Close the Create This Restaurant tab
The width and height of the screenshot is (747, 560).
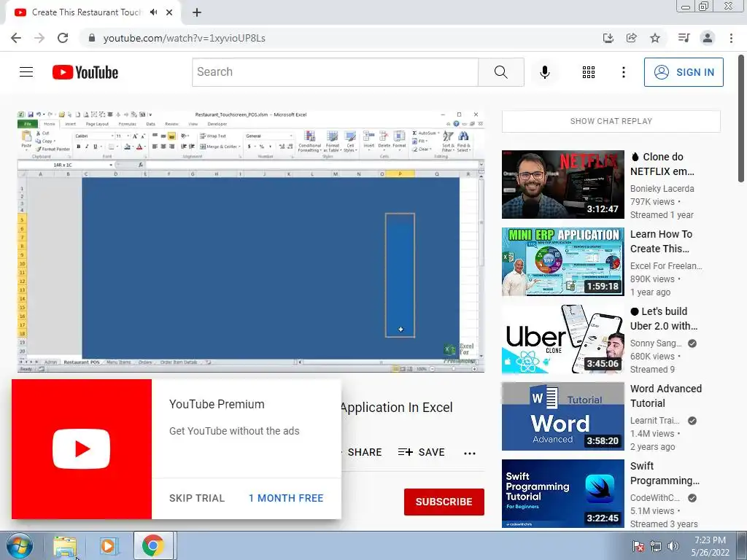(x=169, y=12)
